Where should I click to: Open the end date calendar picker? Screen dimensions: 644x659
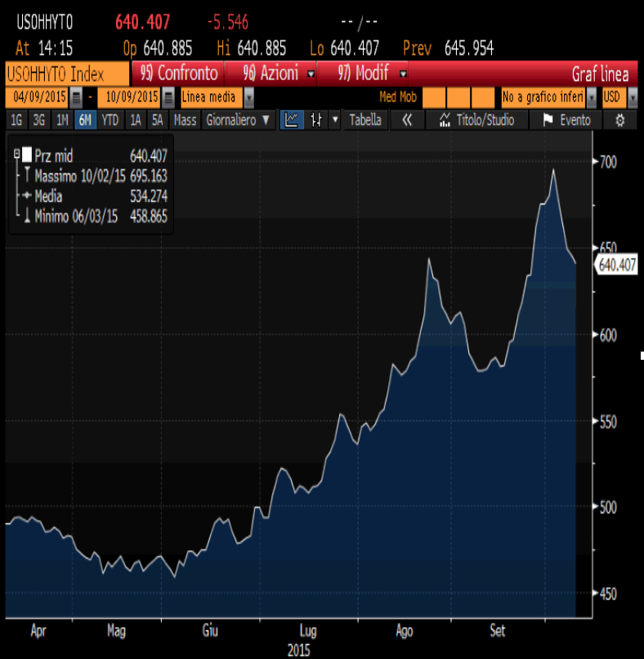point(168,97)
